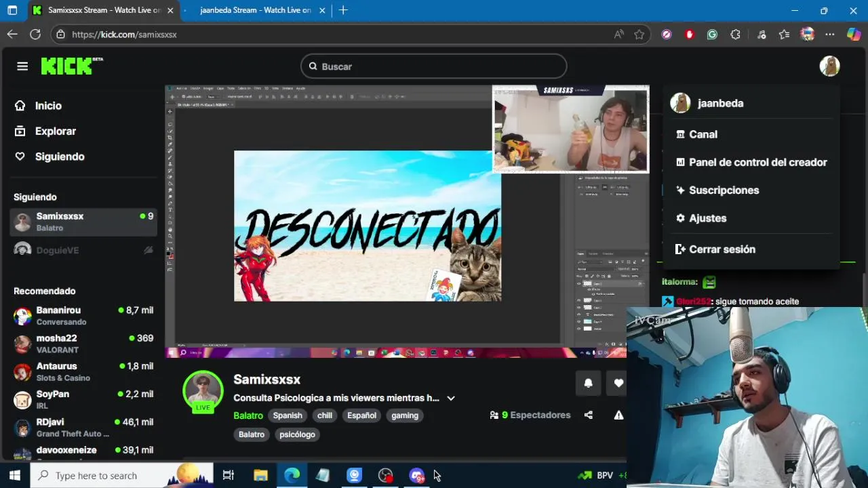Click the live stream video player
Image resolution: width=868 pixels, height=488 pixels.
pyautogui.click(x=407, y=221)
